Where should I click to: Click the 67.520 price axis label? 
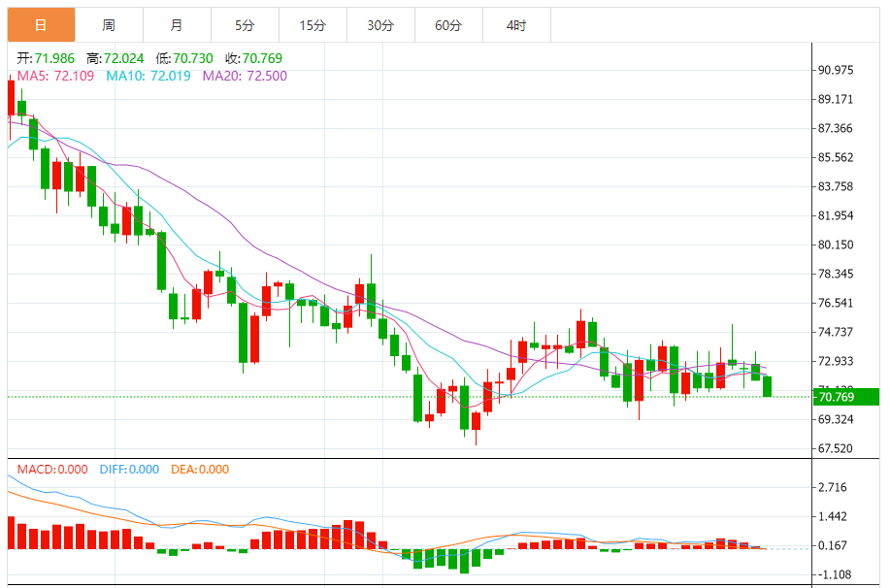tap(836, 448)
